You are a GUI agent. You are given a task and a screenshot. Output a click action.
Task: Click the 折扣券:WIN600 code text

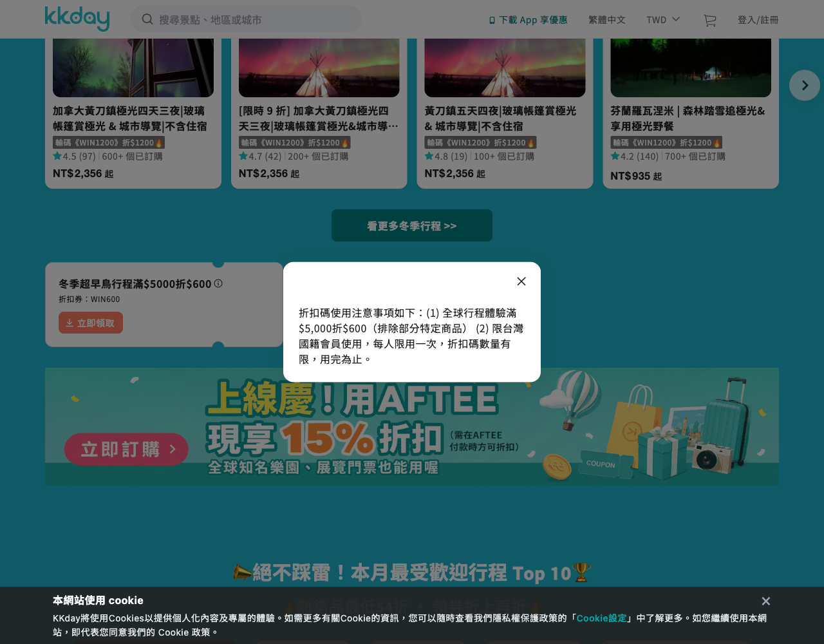(89, 299)
